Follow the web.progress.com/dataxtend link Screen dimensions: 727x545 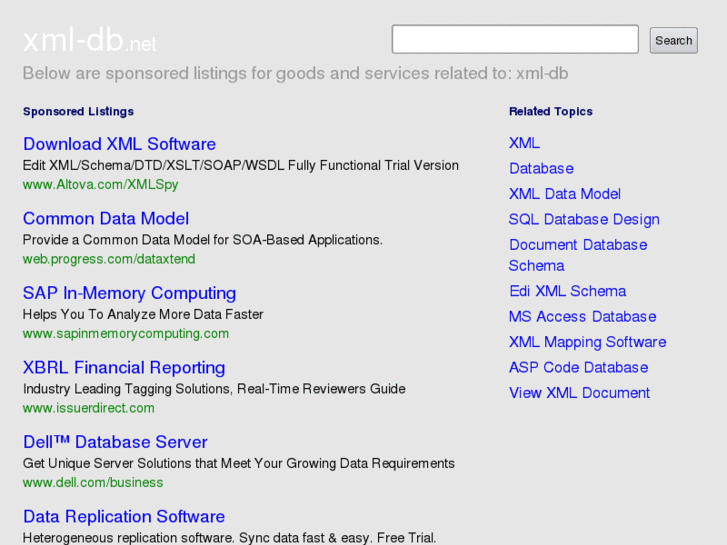[x=109, y=259]
